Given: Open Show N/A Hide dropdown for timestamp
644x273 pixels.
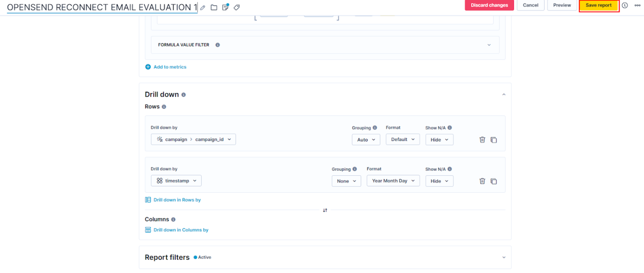Looking at the screenshot, I should pos(439,181).
